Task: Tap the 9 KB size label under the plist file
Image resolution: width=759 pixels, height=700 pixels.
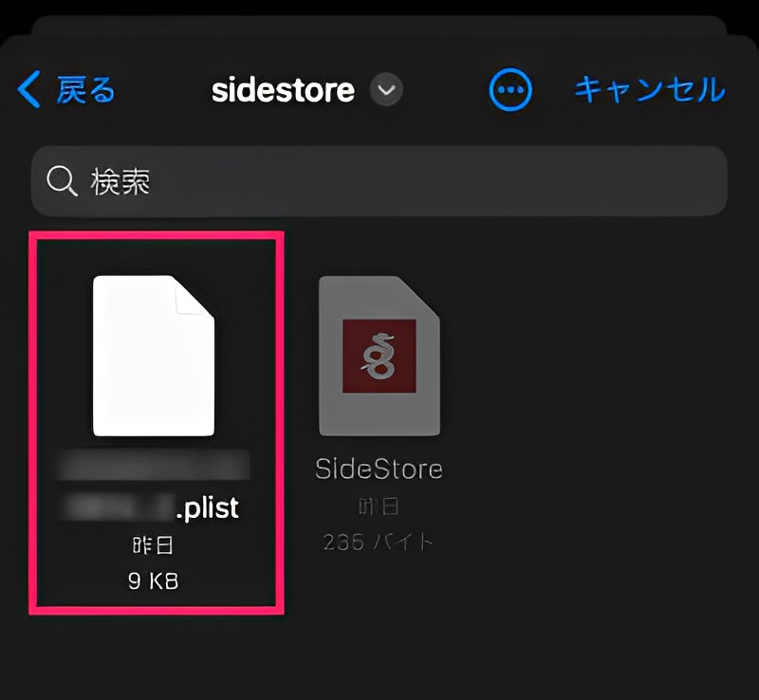Action: [155, 580]
